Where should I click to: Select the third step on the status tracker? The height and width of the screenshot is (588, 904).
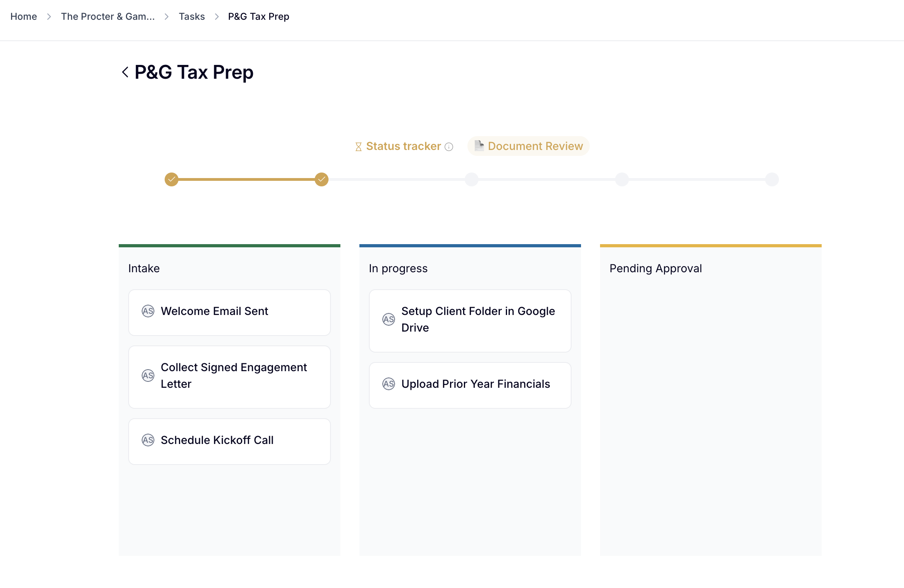tap(471, 179)
